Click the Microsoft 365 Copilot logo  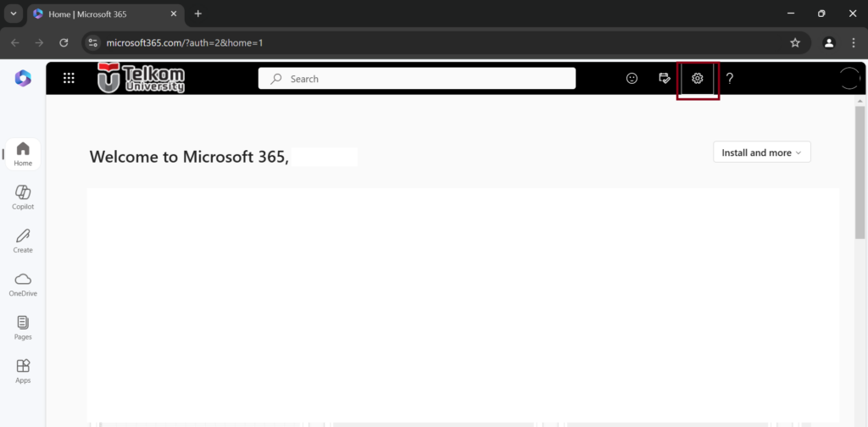click(22, 79)
